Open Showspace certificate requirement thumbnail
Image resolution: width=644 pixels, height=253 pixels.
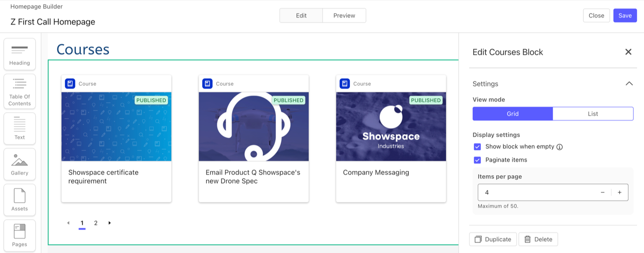(116, 127)
